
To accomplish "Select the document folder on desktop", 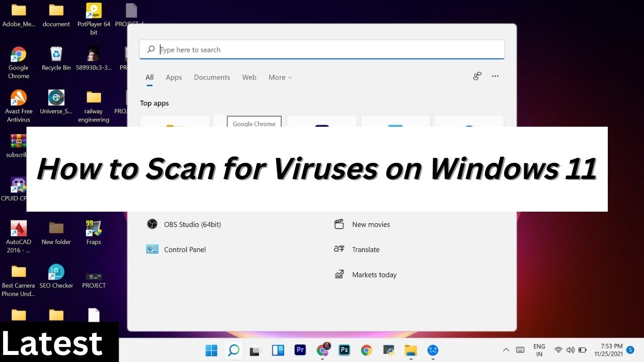I will click(56, 16).
